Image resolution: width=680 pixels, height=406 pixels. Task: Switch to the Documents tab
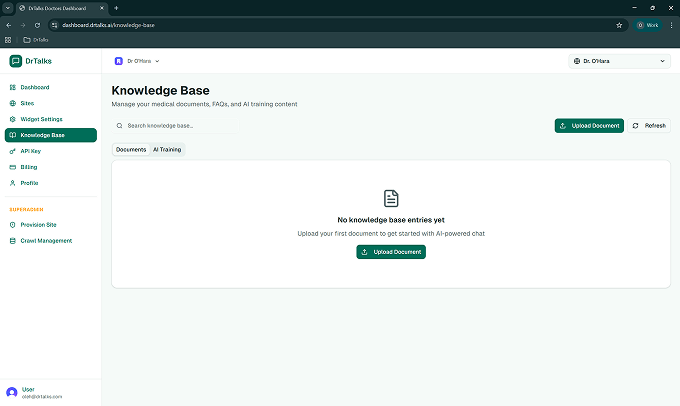(x=131, y=150)
